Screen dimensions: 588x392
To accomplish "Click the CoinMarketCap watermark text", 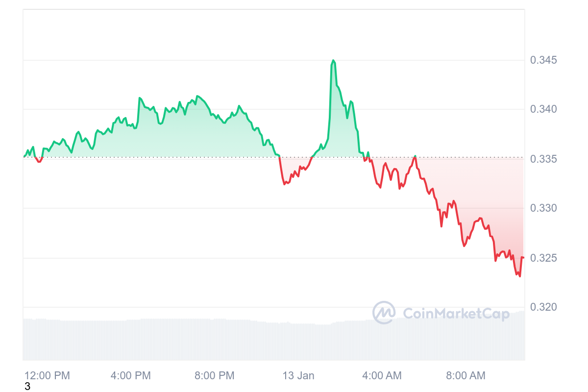I will point(456,314).
